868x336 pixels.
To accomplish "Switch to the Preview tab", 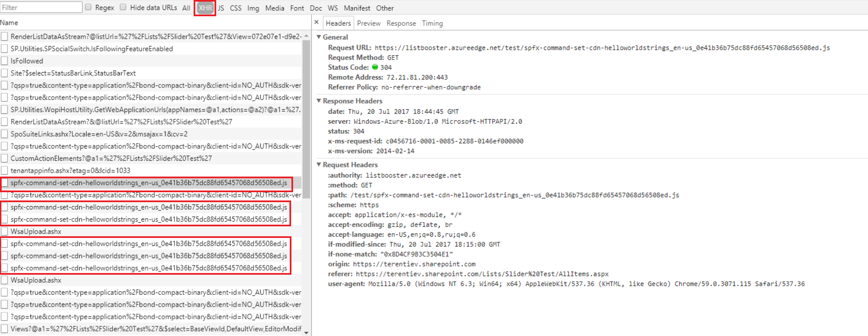I will pyautogui.click(x=369, y=23).
